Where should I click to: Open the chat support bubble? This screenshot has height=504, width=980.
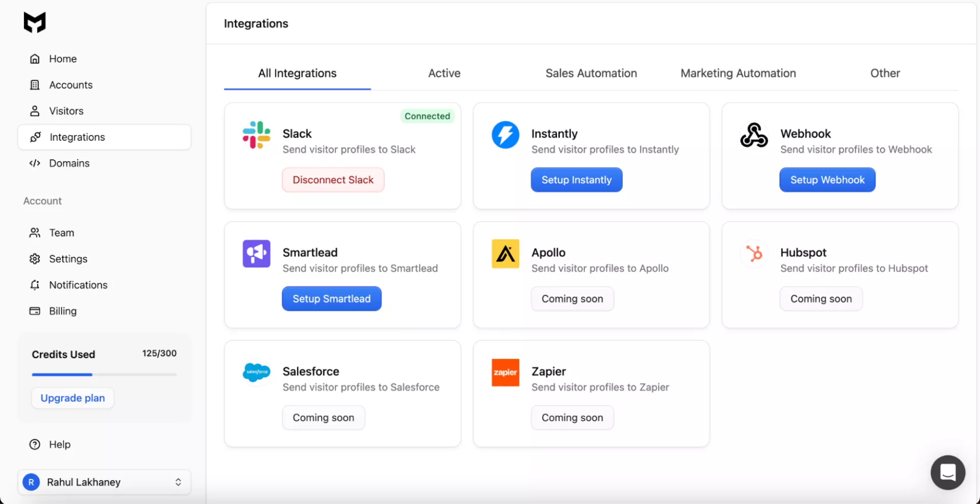pyautogui.click(x=947, y=472)
